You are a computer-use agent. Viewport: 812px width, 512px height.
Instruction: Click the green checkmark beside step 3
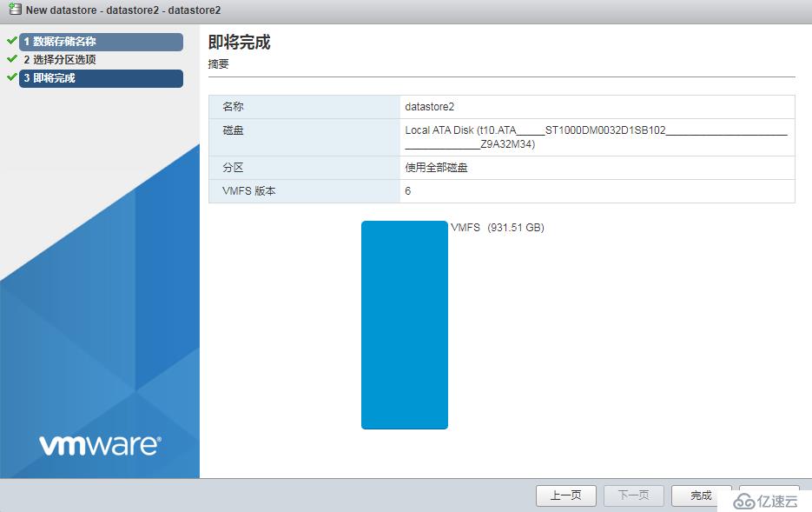[11, 77]
